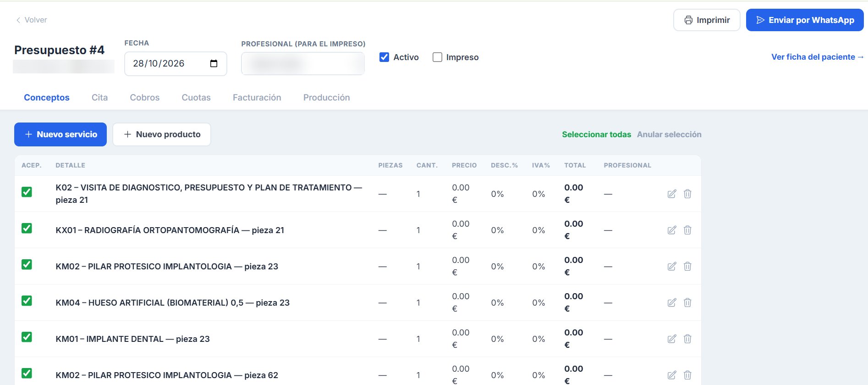Open the Facturación tab
The width and height of the screenshot is (868, 385).
257,97
